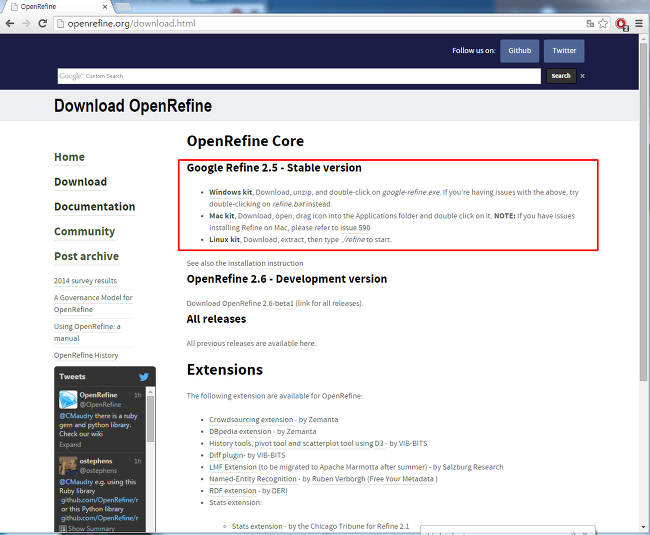This screenshot has height=535, width=650.
Task: Open A Governance Model for OpenRefine link
Action: (x=93, y=303)
